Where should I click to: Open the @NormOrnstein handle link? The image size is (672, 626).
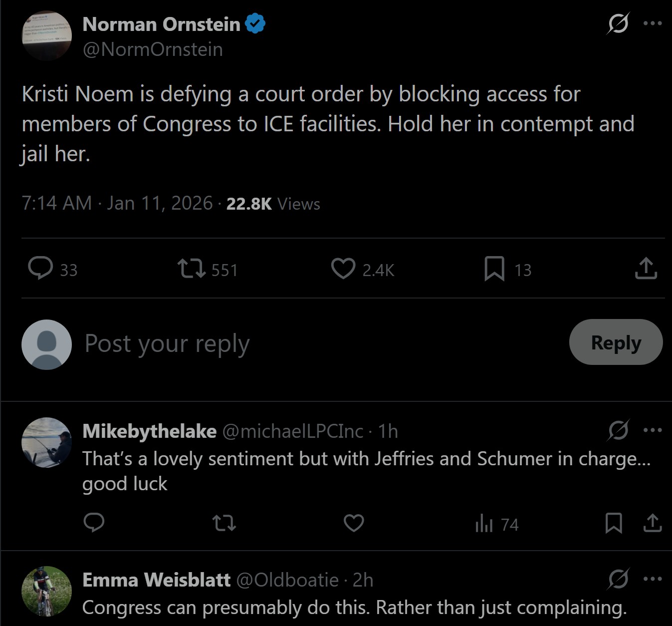(153, 49)
